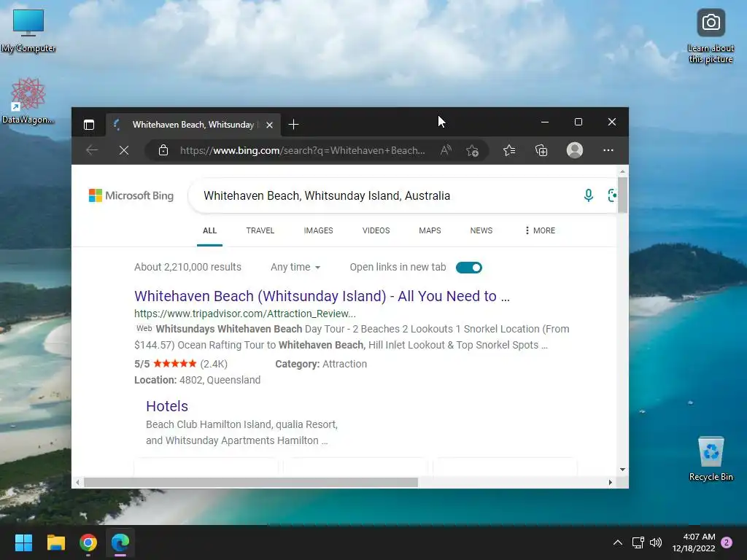Click the Microsoft Bing logo
747x560 pixels.
point(131,195)
